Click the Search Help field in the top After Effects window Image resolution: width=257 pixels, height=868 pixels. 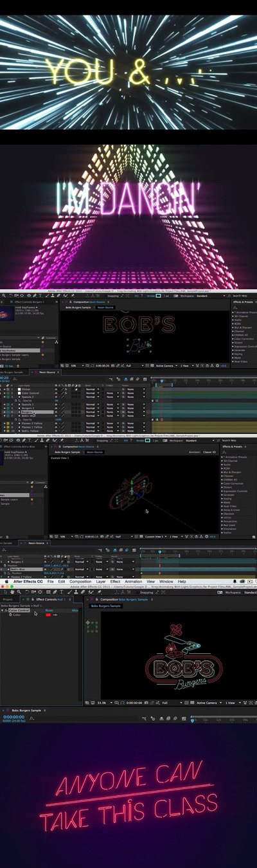coord(240,296)
